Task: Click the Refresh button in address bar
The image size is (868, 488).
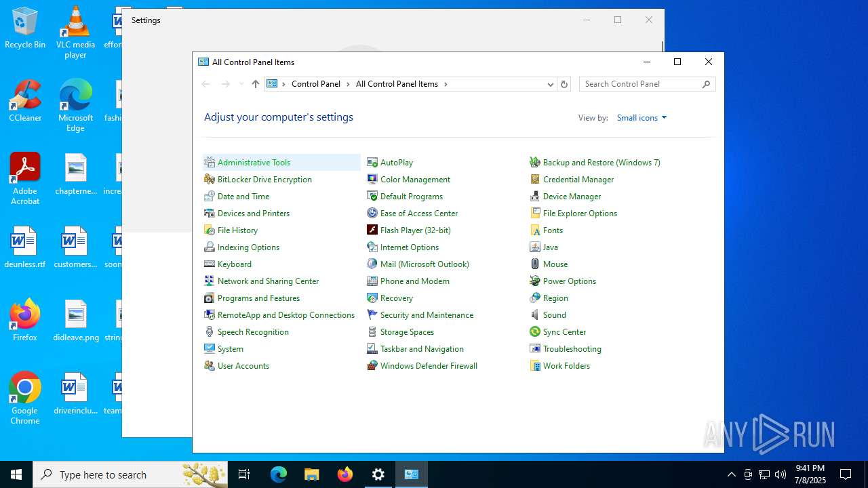Action: [x=564, y=84]
